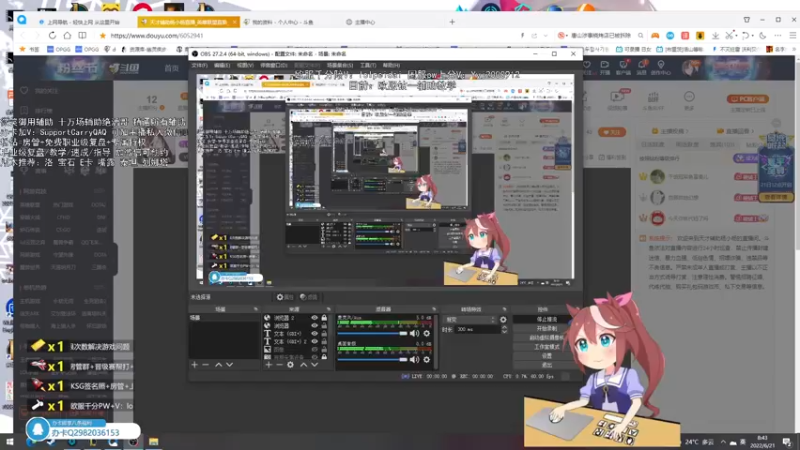Go back with the browser back arrow
The width and height of the screenshot is (800, 450).
pyautogui.click(x=22, y=36)
